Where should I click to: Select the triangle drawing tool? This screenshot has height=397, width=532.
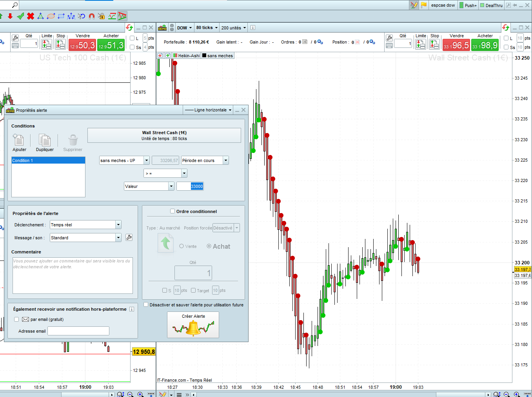[40, 16]
